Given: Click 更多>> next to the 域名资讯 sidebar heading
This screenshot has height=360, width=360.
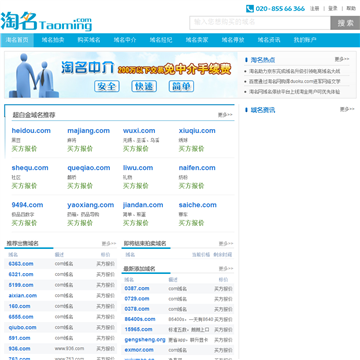Looking at the screenshot, I should [347, 109].
